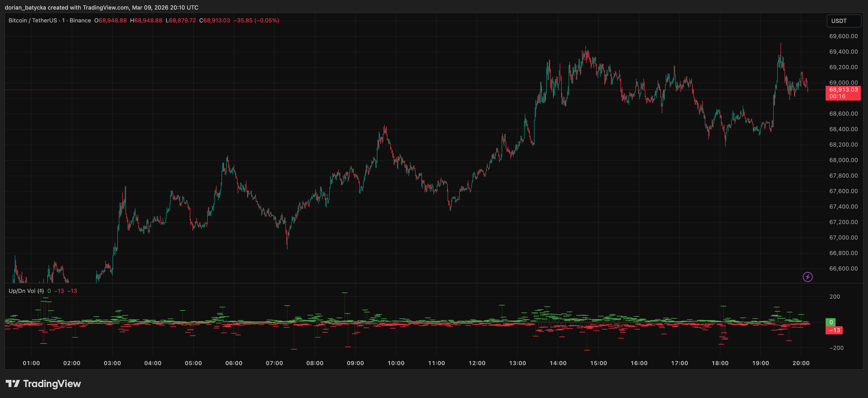
Task: Click the 69,000.00 price axis label
Action: pos(843,82)
